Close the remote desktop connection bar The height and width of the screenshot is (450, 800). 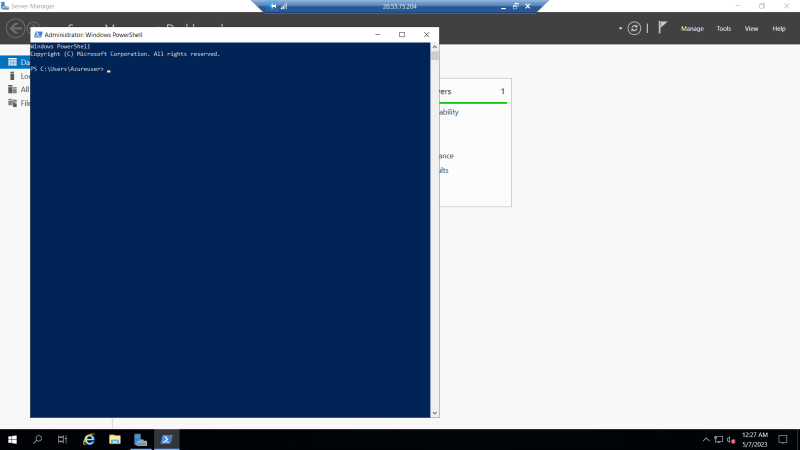point(528,6)
